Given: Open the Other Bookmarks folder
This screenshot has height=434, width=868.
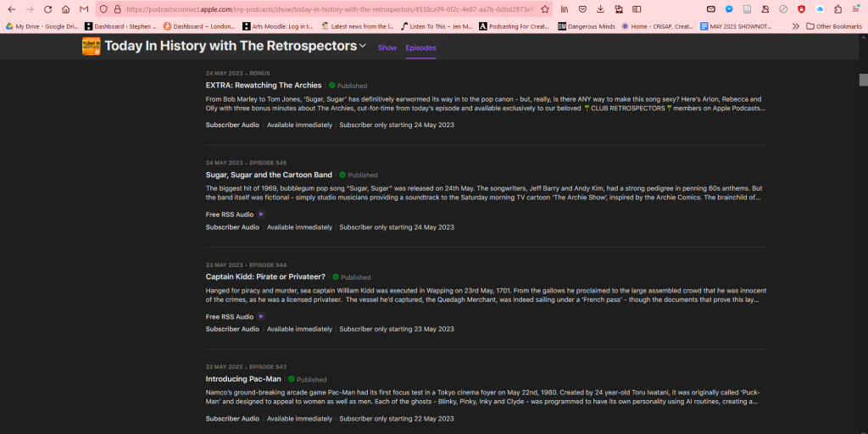Looking at the screenshot, I should click(834, 26).
